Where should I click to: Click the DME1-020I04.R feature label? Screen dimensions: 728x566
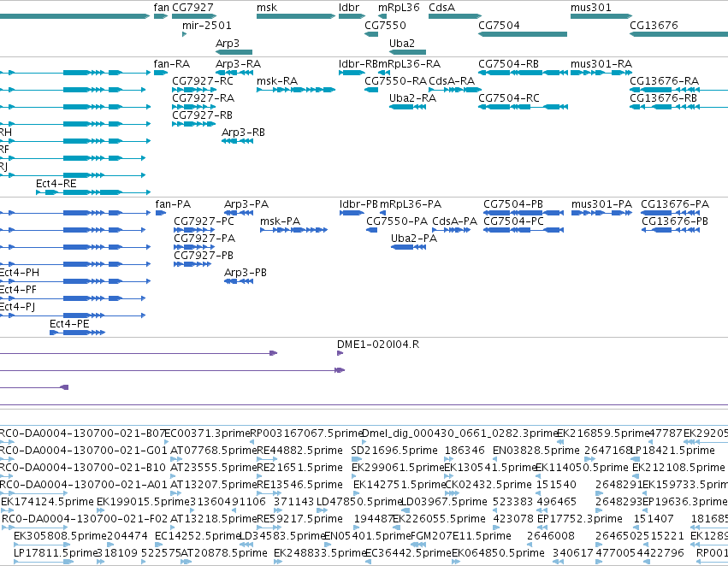(x=378, y=345)
